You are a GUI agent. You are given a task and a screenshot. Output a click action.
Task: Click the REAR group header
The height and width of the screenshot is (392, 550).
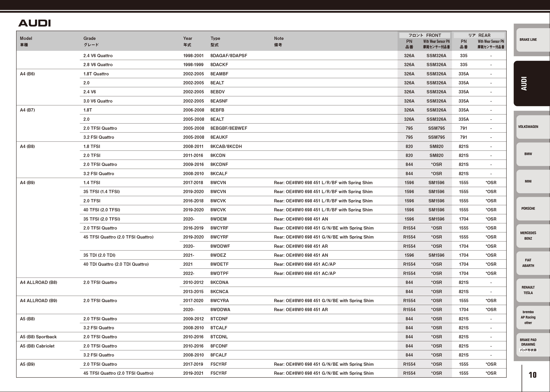pyautogui.click(x=479, y=35)
